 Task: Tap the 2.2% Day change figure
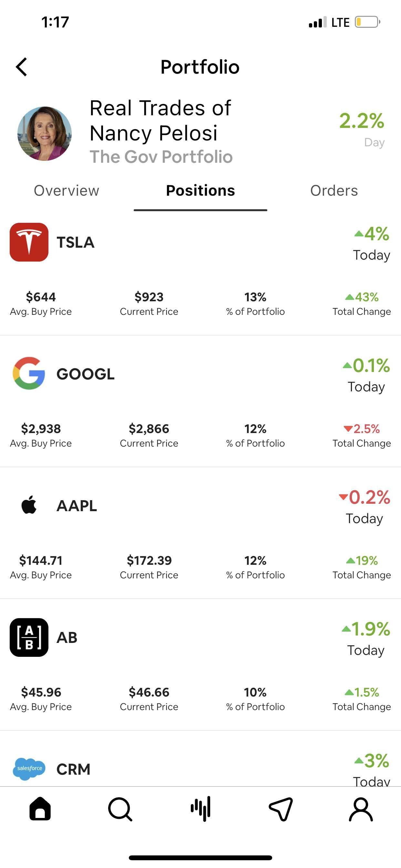pyautogui.click(x=362, y=121)
